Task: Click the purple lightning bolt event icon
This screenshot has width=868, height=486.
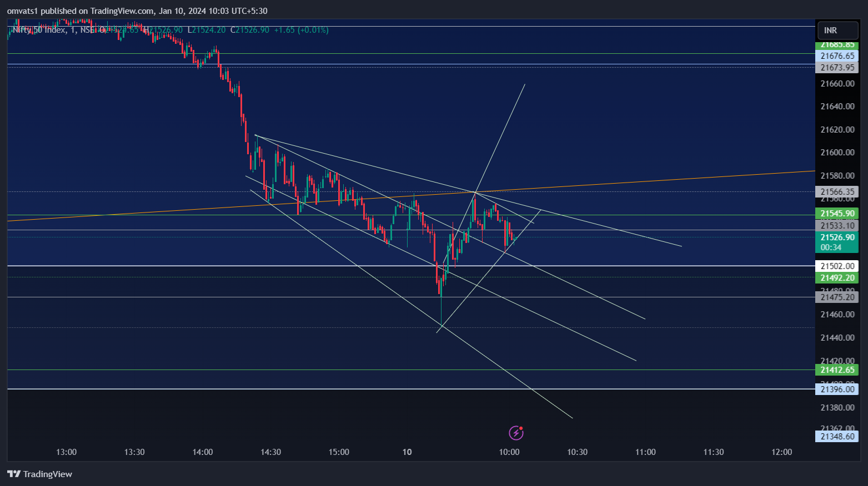Action: [516, 433]
